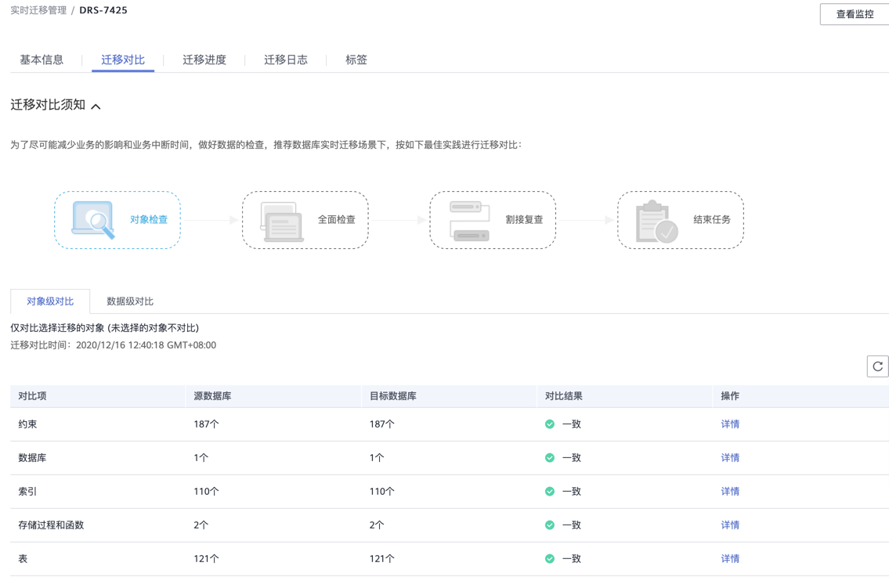This screenshot has width=889, height=588.
Task: Click the 全面检查 step icon
Action: (x=281, y=222)
